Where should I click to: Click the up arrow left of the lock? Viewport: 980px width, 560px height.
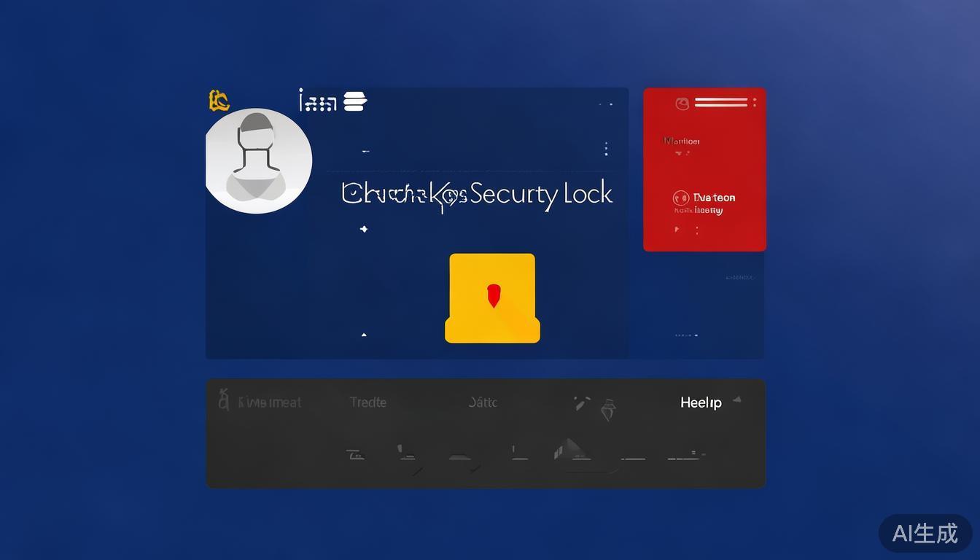pos(364,335)
